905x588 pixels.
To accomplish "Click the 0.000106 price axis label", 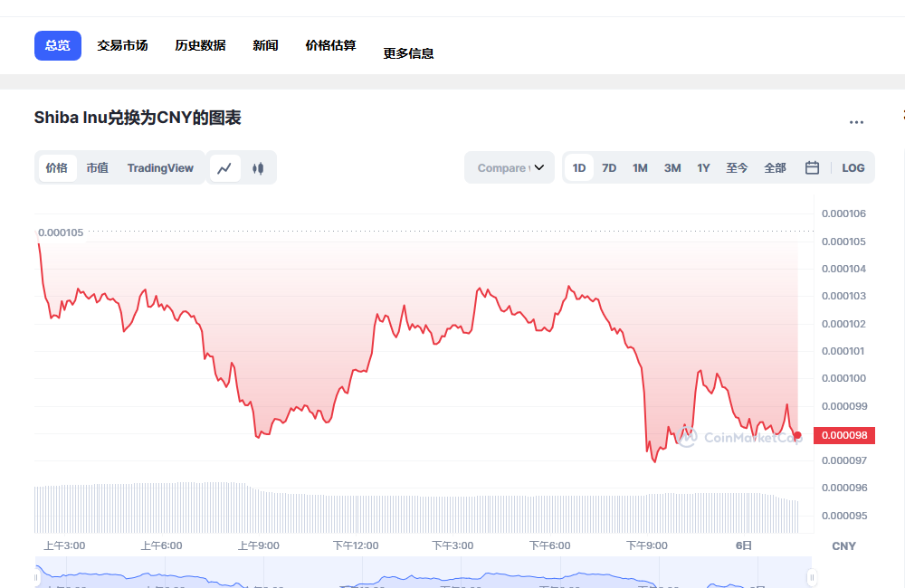I will (x=843, y=213).
